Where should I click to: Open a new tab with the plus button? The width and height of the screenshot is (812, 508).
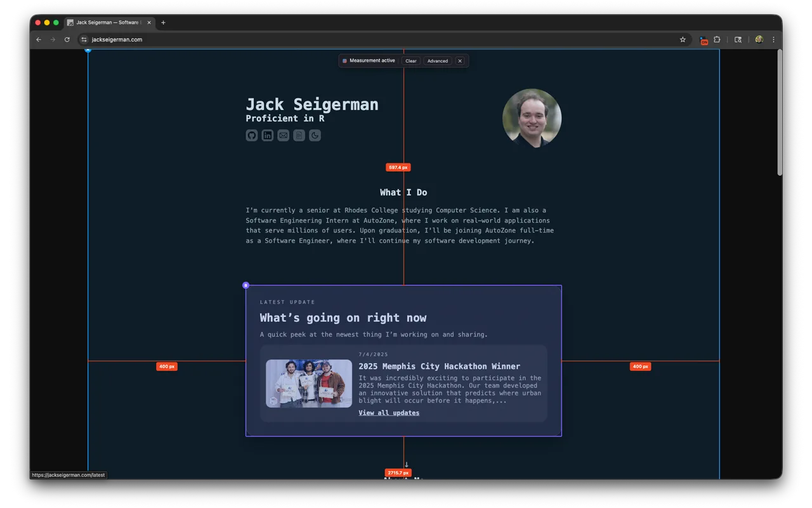[x=163, y=22]
